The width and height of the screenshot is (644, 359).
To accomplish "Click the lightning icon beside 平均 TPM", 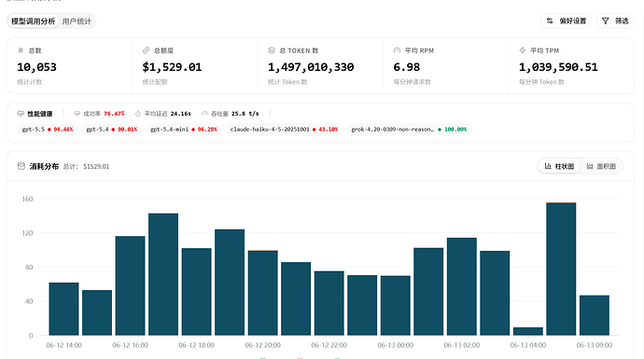I will coord(523,50).
